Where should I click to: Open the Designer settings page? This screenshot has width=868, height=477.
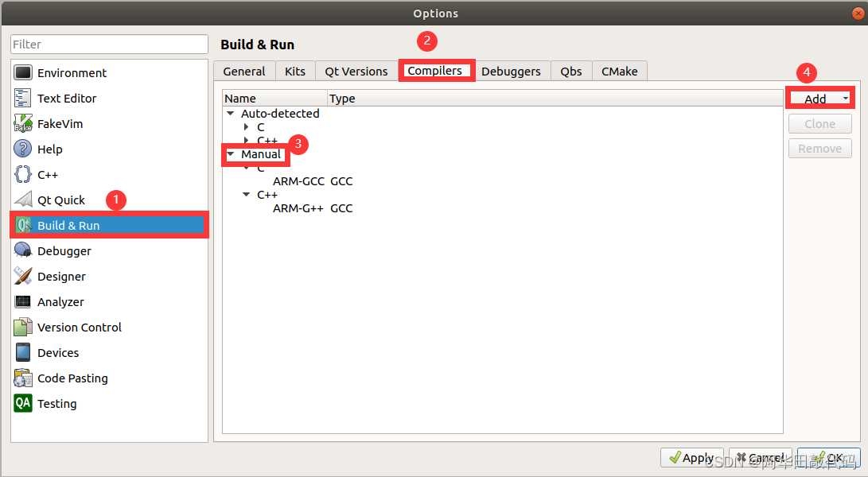pyautogui.click(x=24, y=276)
